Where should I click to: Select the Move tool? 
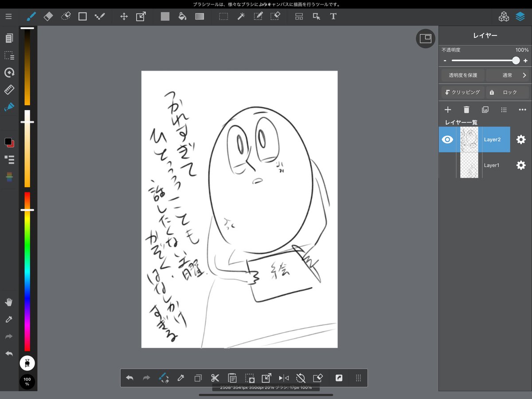(x=124, y=16)
